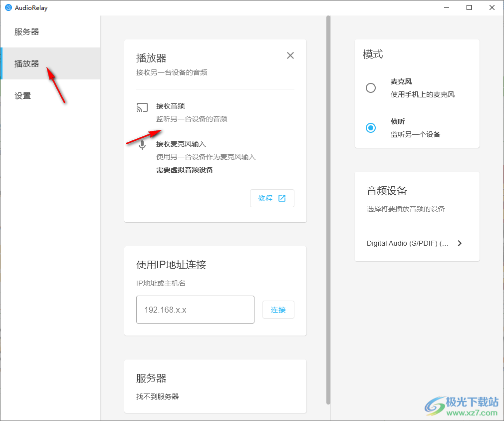Click the 接收音频 option text
The width and height of the screenshot is (504, 421).
click(x=171, y=106)
